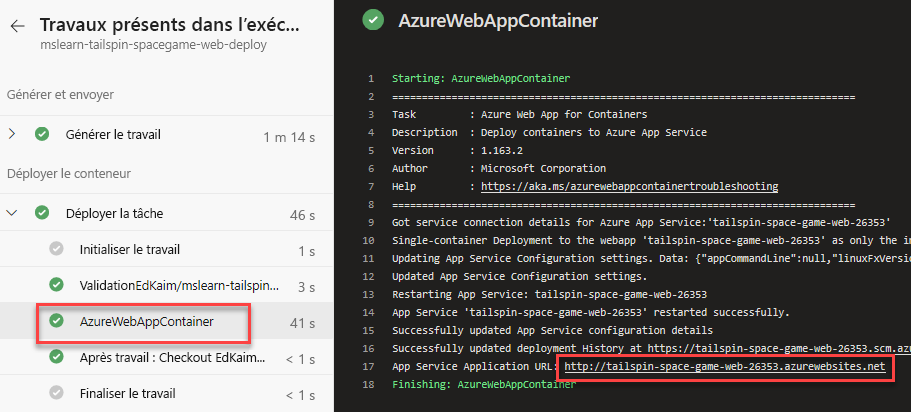Click the grey status icon of Initialiser le travail

(56, 249)
